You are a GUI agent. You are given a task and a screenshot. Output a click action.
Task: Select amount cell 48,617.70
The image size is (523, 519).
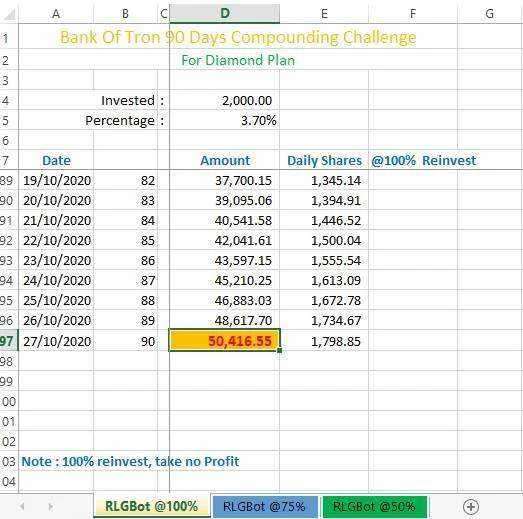[x=224, y=321]
